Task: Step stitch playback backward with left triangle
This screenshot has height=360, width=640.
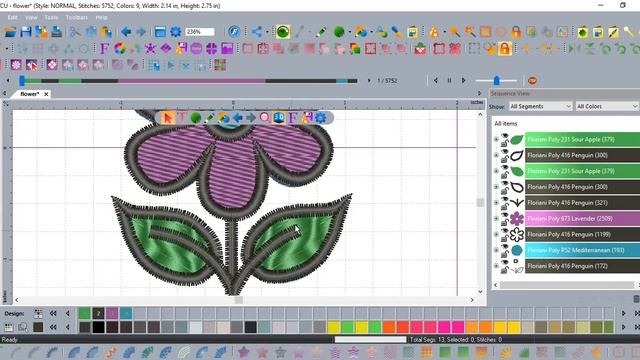Action: click(x=436, y=81)
